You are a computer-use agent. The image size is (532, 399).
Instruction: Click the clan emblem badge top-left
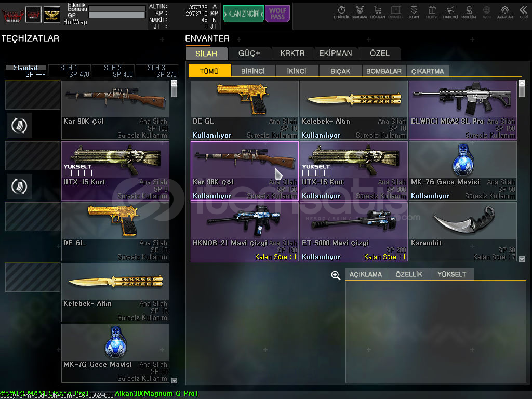(33, 15)
